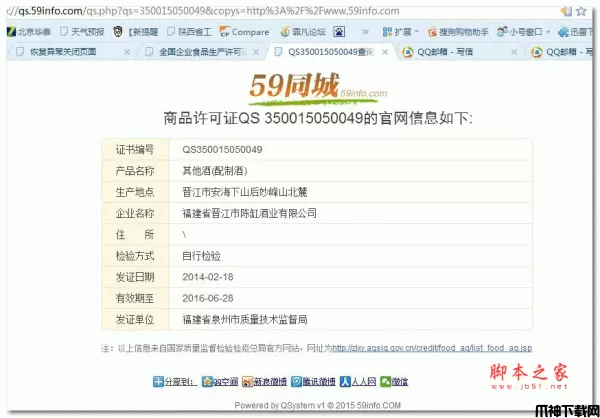The image size is (600, 418).
Task: Open the 扩展 extensions dropdown
Action: [x=401, y=32]
